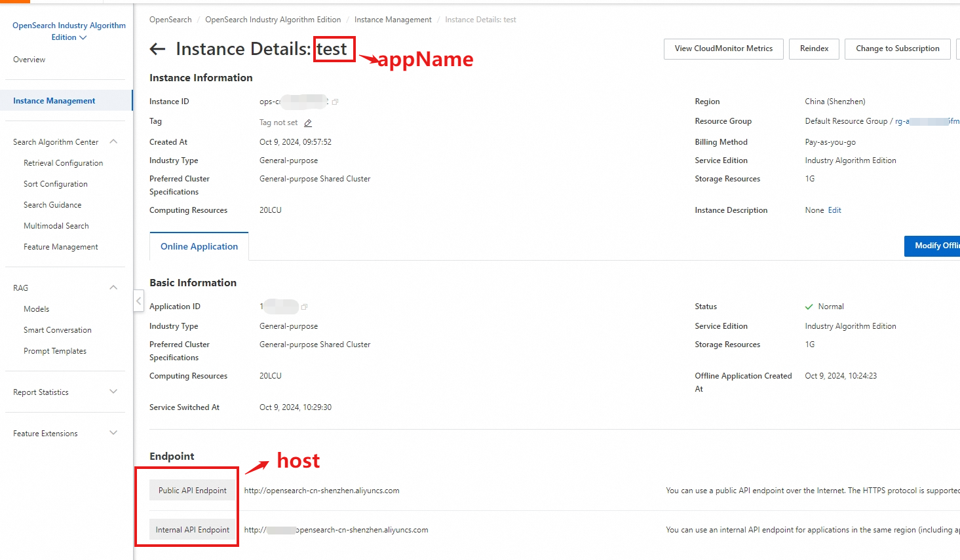960x560 pixels.
Task: Edit the tag using the pencil icon
Action: point(308,123)
